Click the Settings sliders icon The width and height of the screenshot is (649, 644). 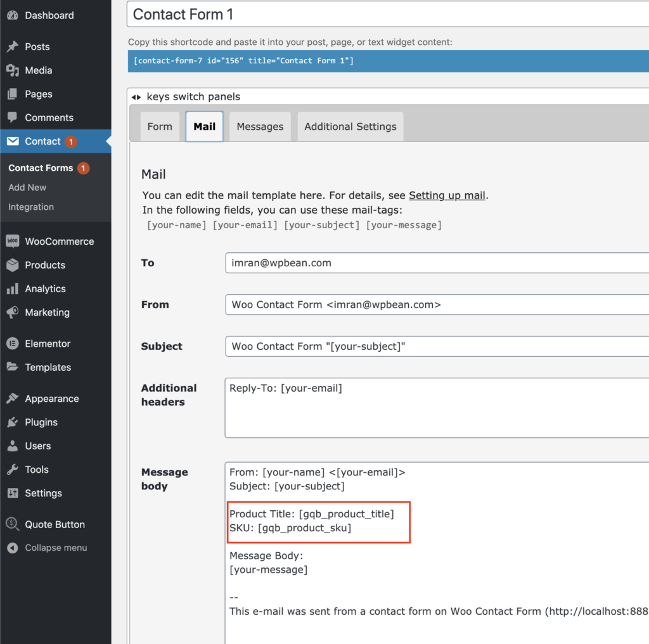coord(13,493)
